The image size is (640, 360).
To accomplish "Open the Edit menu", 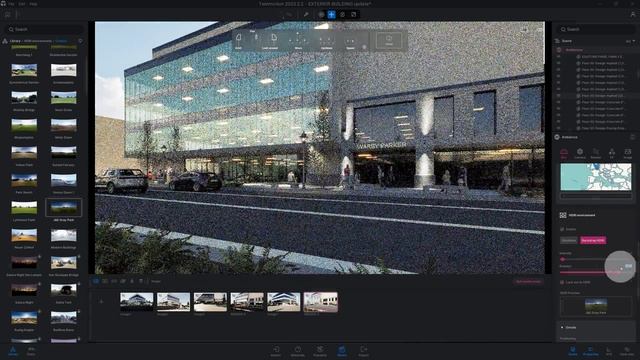I will click(22, 4).
